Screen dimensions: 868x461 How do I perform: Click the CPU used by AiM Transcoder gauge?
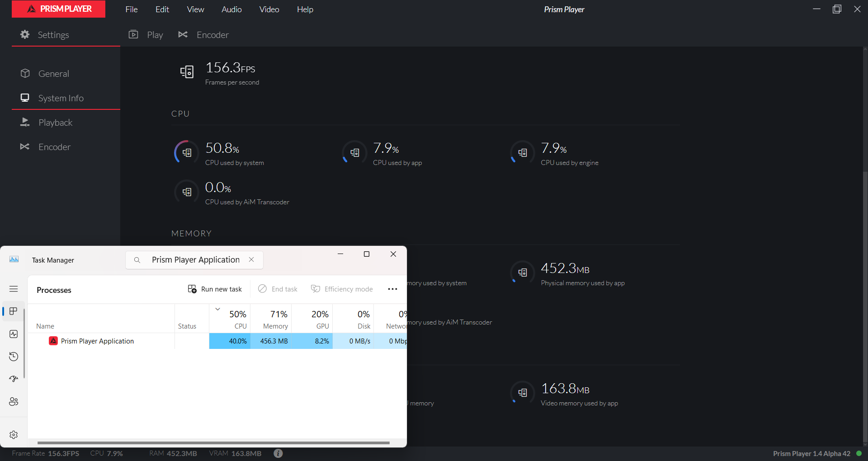tap(187, 192)
